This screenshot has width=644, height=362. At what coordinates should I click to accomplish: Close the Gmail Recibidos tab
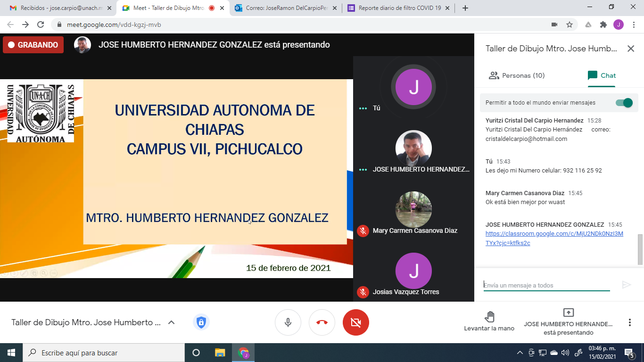coord(110,8)
